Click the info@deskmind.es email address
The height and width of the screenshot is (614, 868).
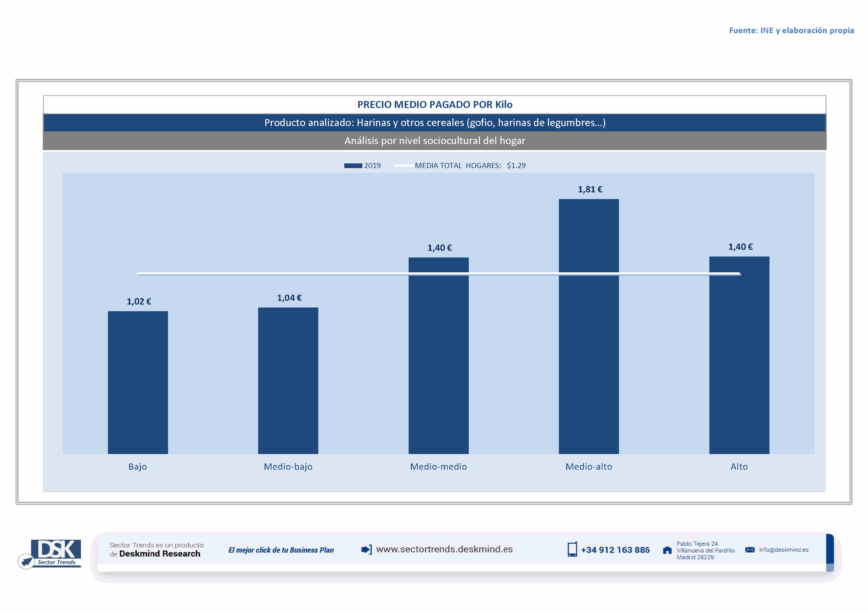point(784,550)
